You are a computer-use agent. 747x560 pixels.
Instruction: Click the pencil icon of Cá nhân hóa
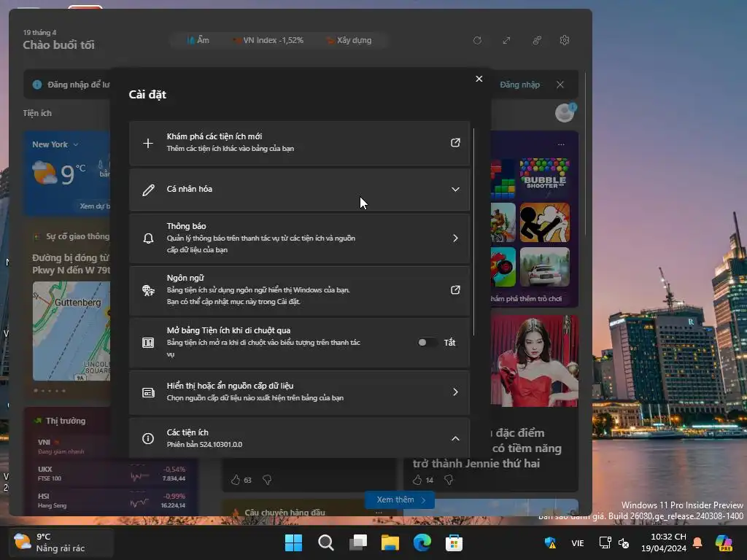(148, 190)
